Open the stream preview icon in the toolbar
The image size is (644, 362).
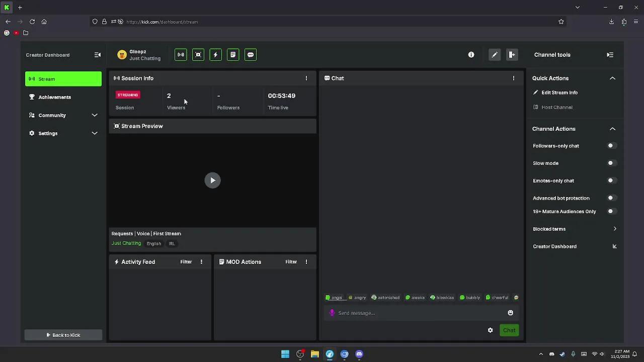pos(198,55)
